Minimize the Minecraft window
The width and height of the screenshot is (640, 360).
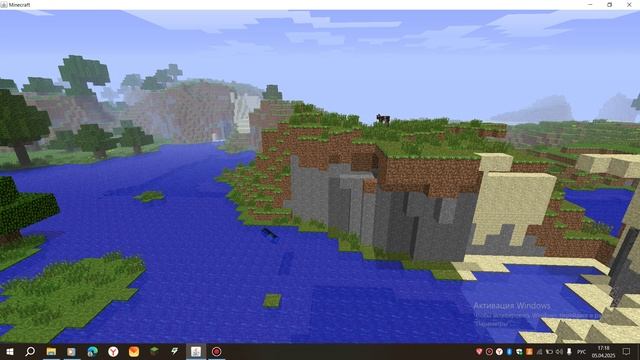pos(590,4)
